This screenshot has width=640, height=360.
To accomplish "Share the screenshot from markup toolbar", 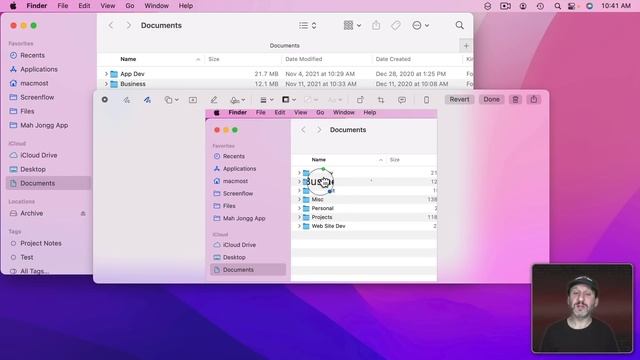I will tap(534, 100).
